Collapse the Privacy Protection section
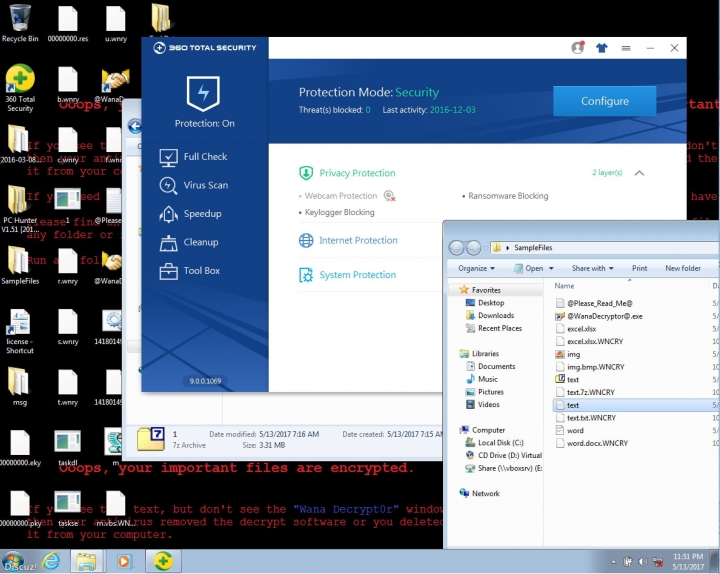This screenshot has width=720, height=574. (x=639, y=173)
